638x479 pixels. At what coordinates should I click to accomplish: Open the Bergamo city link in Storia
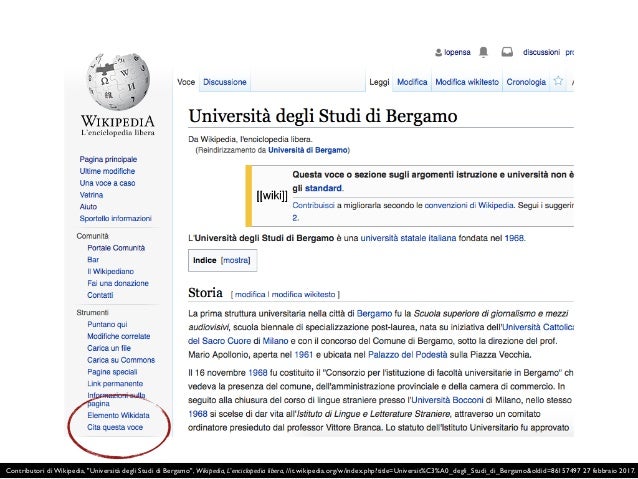374,313
